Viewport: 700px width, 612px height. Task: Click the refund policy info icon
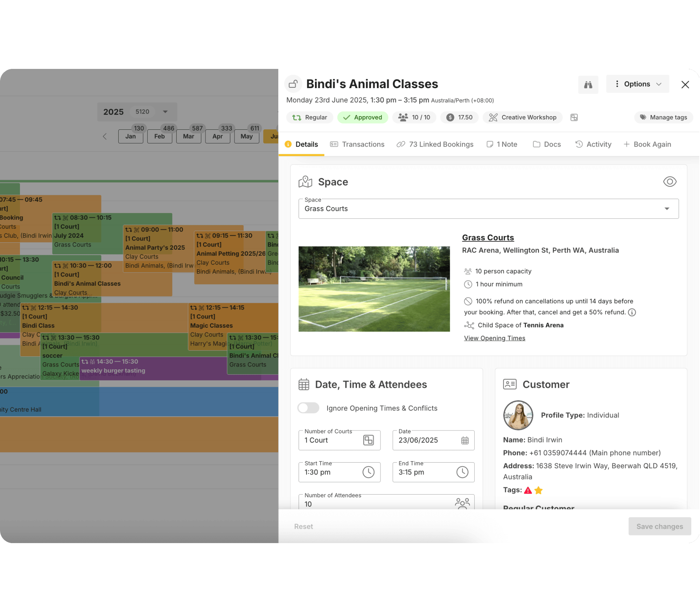click(x=631, y=312)
